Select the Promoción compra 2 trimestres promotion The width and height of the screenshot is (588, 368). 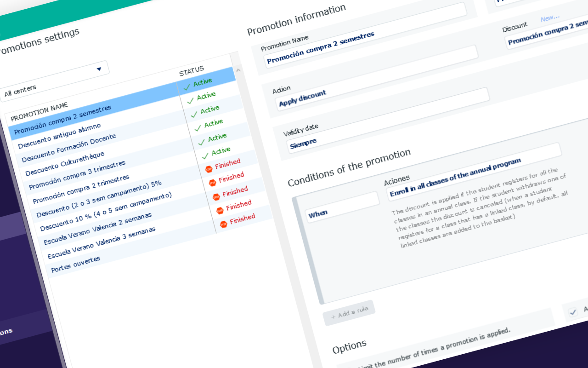[81, 190]
